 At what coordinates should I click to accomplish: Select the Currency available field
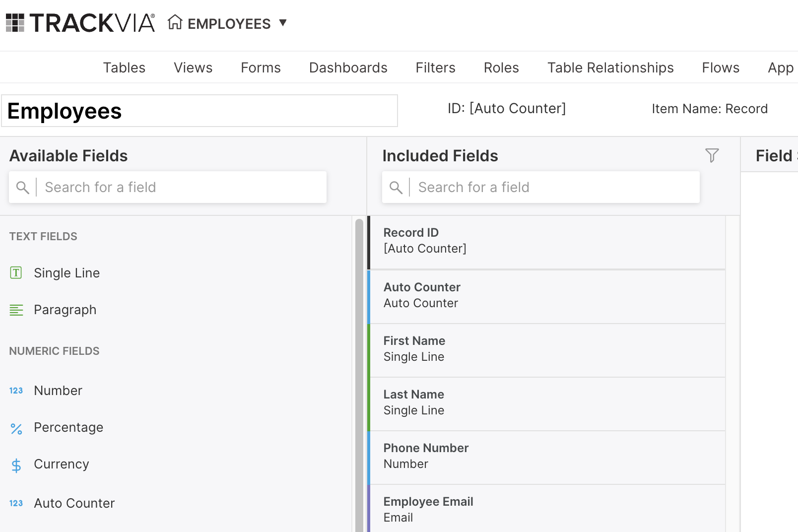coord(62,464)
